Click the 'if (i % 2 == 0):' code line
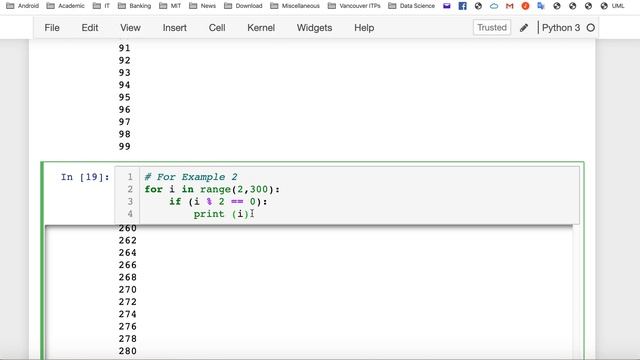Image resolution: width=640 pixels, height=360 pixels. [x=218, y=202]
